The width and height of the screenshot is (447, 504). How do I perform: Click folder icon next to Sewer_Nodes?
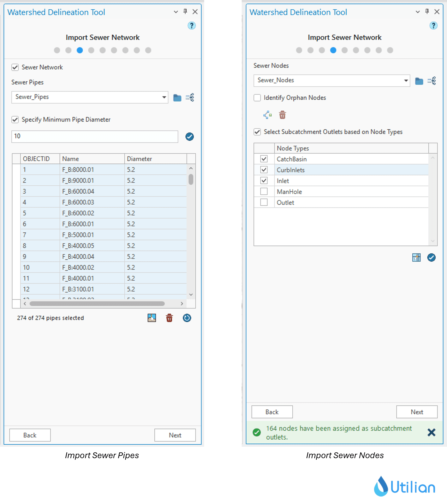(x=419, y=81)
